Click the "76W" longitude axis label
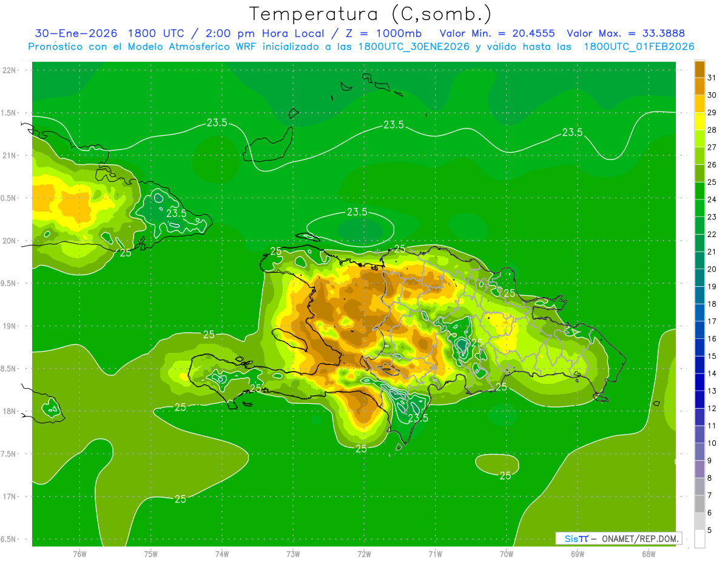 pyautogui.click(x=79, y=554)
